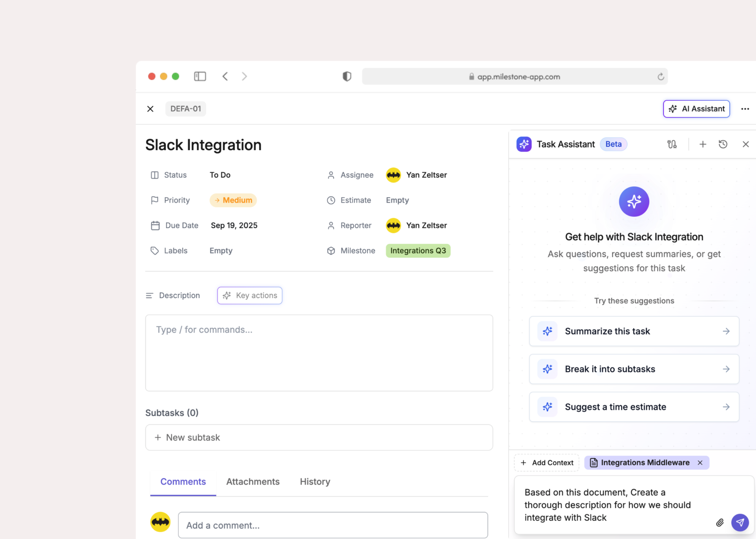Image resolution: width=756 pixels, height=539 pixels.
Task: Reload the page with refresh icon
Action: point(661,77)
